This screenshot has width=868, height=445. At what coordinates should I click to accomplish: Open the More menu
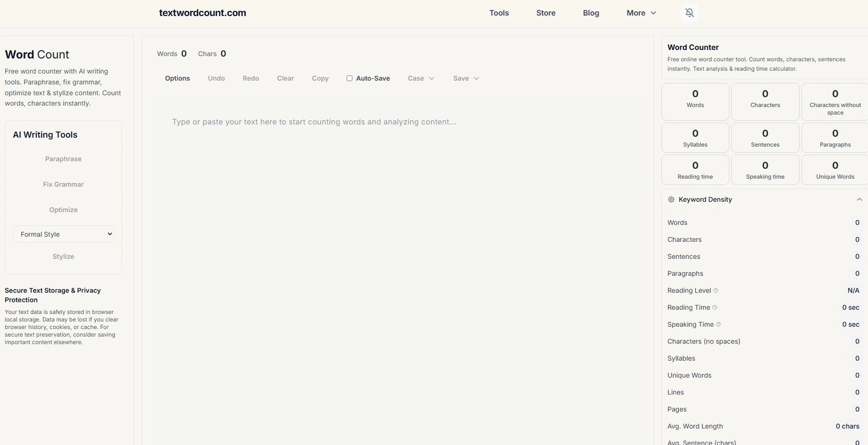(x=641, y=13)
